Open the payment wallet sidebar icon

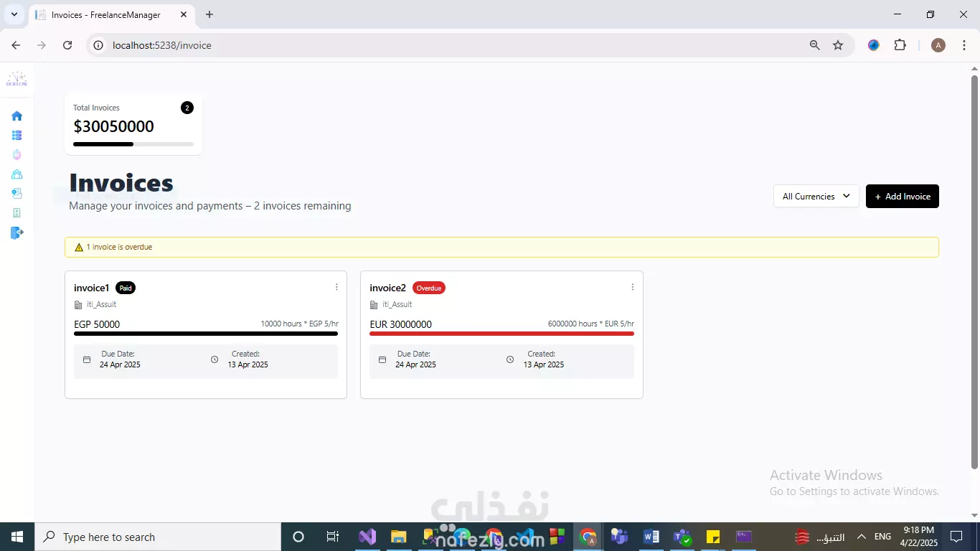(17, 194)
